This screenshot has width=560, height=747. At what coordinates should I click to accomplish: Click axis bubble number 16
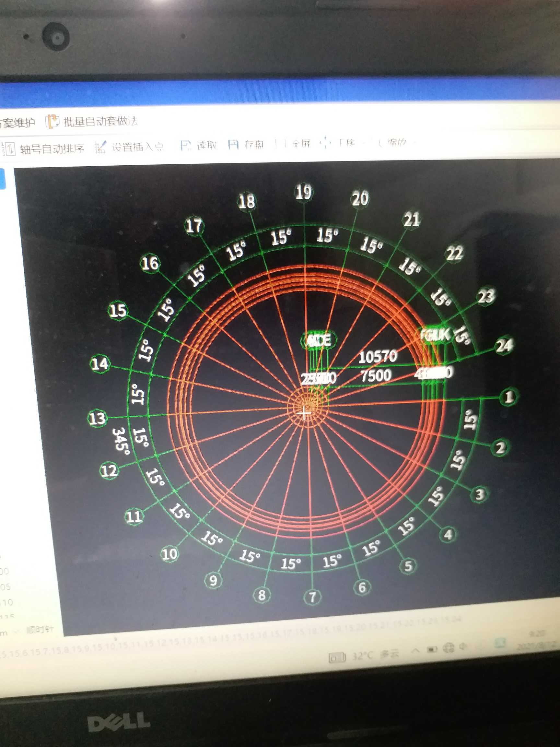(150, 263)
